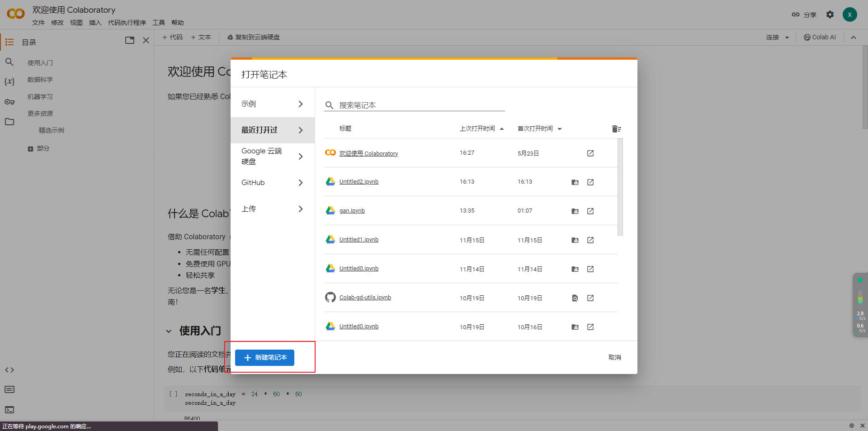This screenshot has height=431, width=868.
Task: View Colab-gd-utils.ipynb on GitHub icon
Action: pyautogui.click(x=575, y=298)
